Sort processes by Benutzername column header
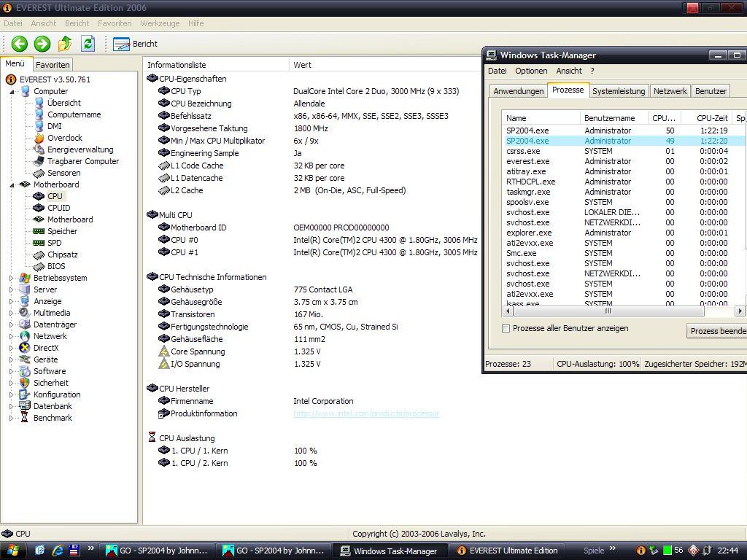747x560 pixels. click(613, 118)
